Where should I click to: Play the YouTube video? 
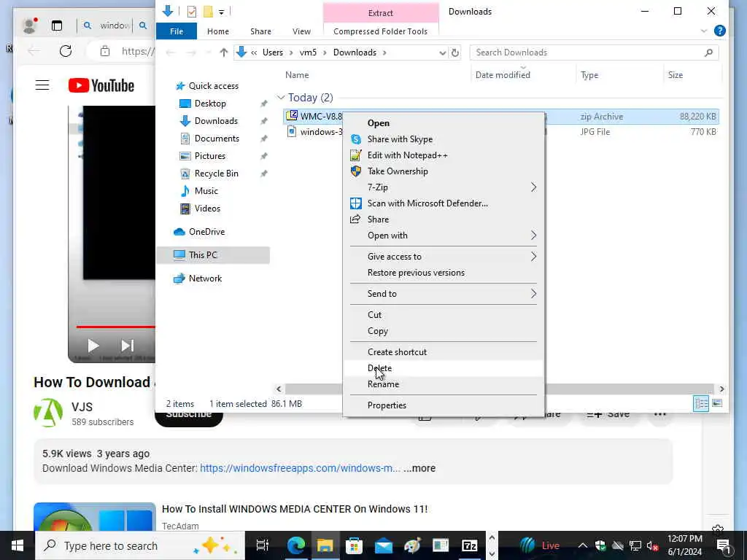click(x=93, y=346)
